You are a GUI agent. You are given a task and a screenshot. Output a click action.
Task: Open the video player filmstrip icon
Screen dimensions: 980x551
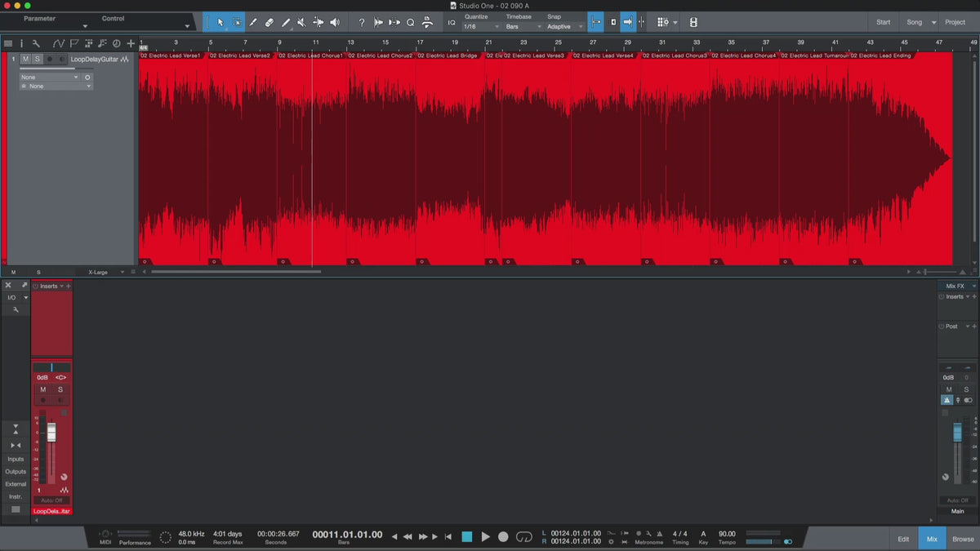(x=693, y=23)
